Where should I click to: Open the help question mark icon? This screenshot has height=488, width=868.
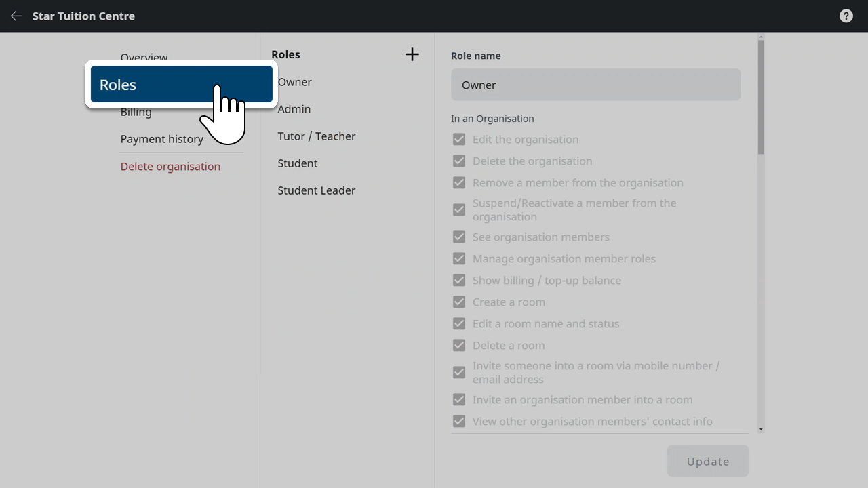846,16
